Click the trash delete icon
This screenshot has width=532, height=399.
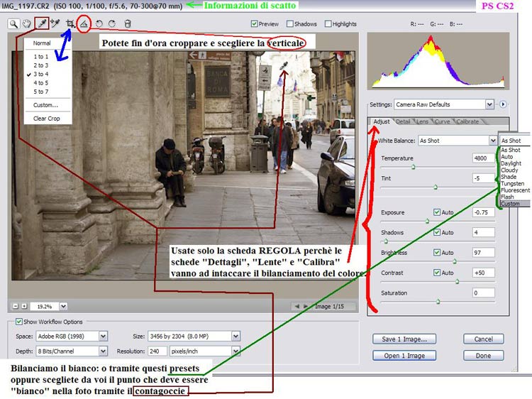click(x=128, y=23)
